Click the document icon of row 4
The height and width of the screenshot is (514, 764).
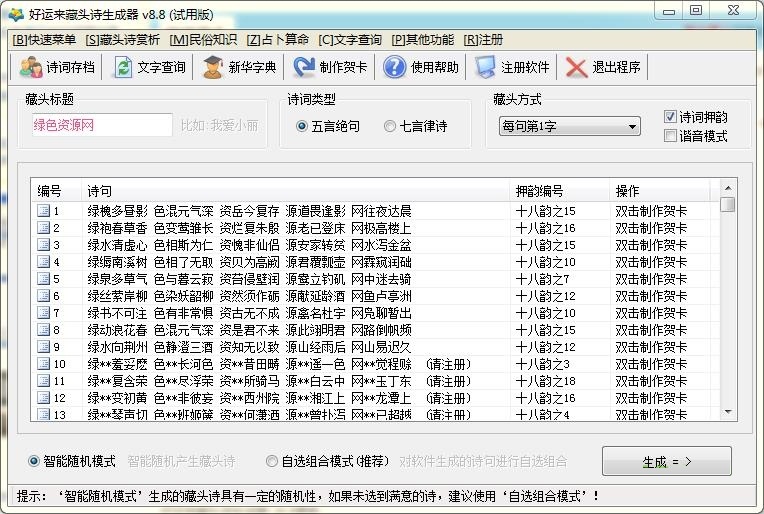pos(43,262)
